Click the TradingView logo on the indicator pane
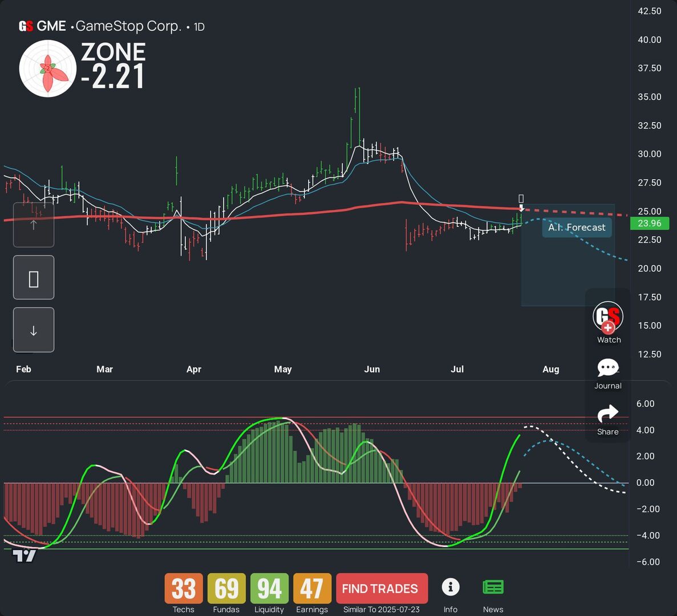Screen dimensions: 677x616 click(x=24, y=556)
